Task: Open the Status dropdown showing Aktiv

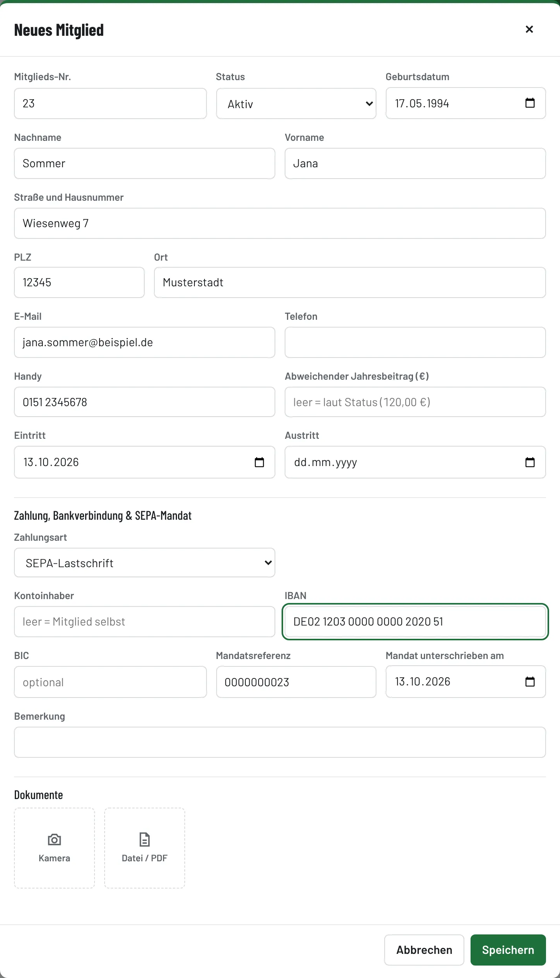Action: 296,103
